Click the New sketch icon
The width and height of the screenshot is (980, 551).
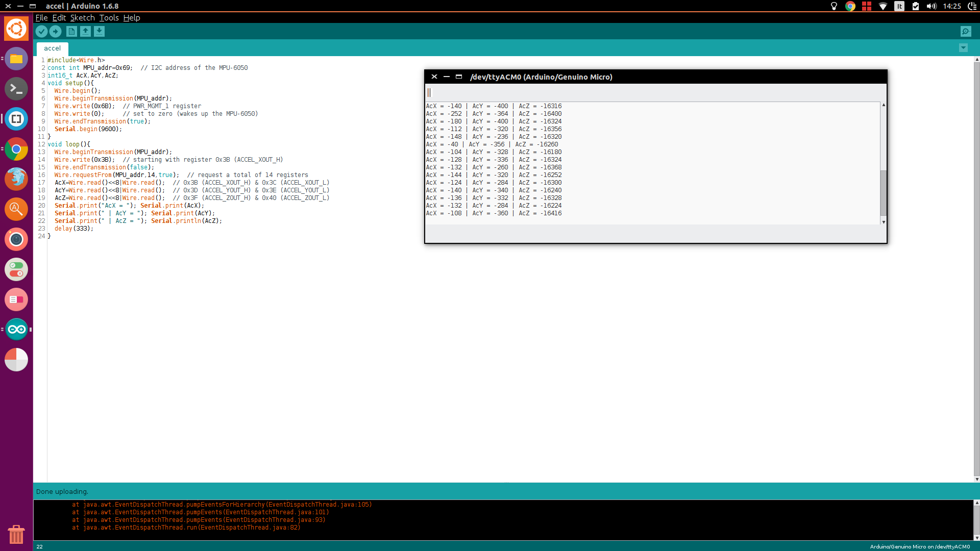(71, 32)
